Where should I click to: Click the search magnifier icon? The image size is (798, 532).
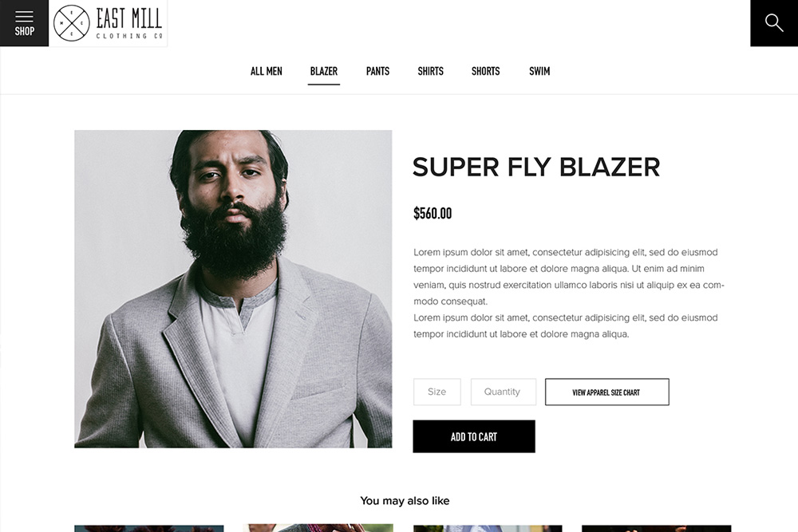(774, 23)
